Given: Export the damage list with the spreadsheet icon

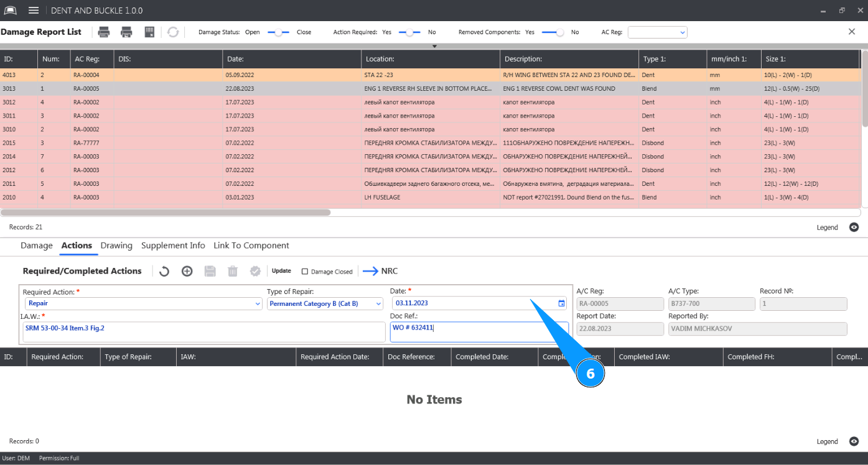Looking at the screenshot, I should pos(149,32).
